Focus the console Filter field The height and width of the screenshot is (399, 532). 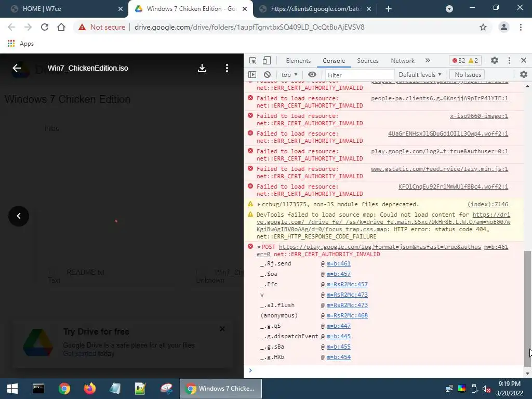tap(360, 75)
